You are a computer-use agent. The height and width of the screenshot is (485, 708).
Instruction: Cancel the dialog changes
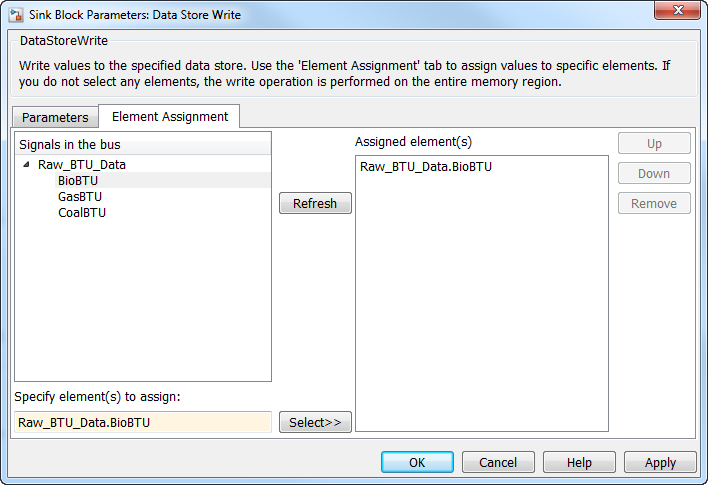pos(498,462)
